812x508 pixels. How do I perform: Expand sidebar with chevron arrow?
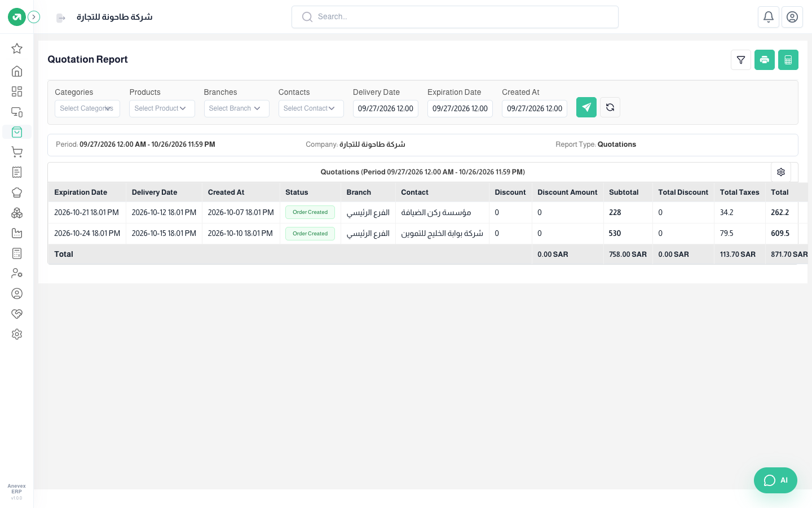34,17
